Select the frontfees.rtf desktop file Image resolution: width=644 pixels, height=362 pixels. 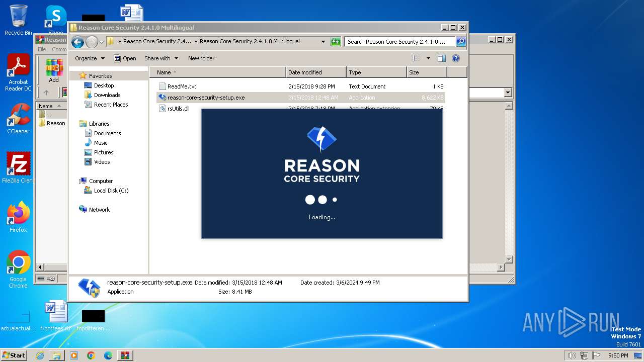click(x=55, y=316)
